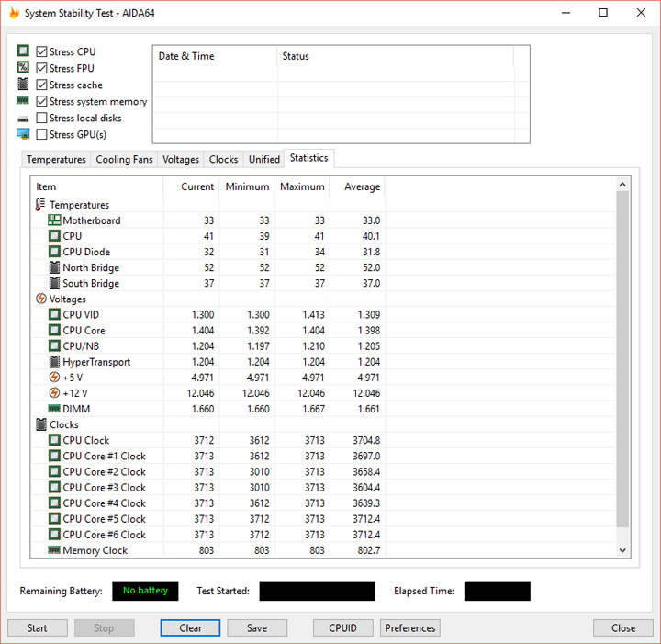This screenshot has height=644, width=661.
Task: Click the North Bridge chip icon
Action: pos(54,267)
